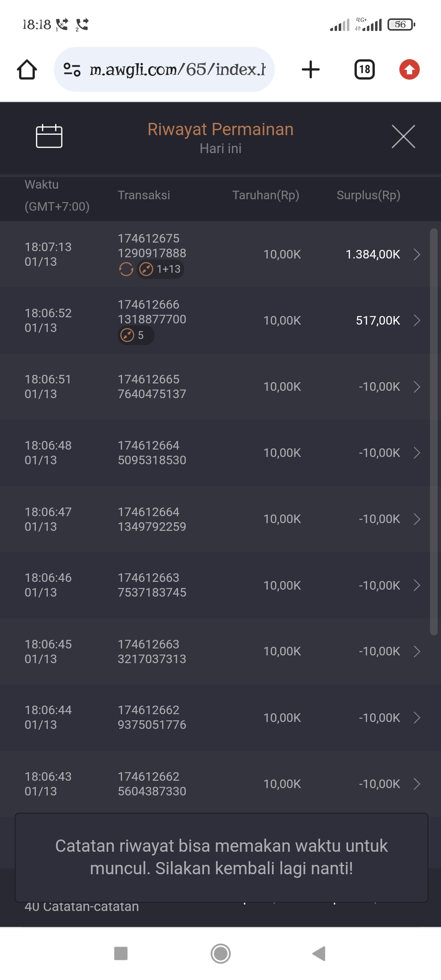Open a new browser tab

pyautogui.click(x=311, y=69)
